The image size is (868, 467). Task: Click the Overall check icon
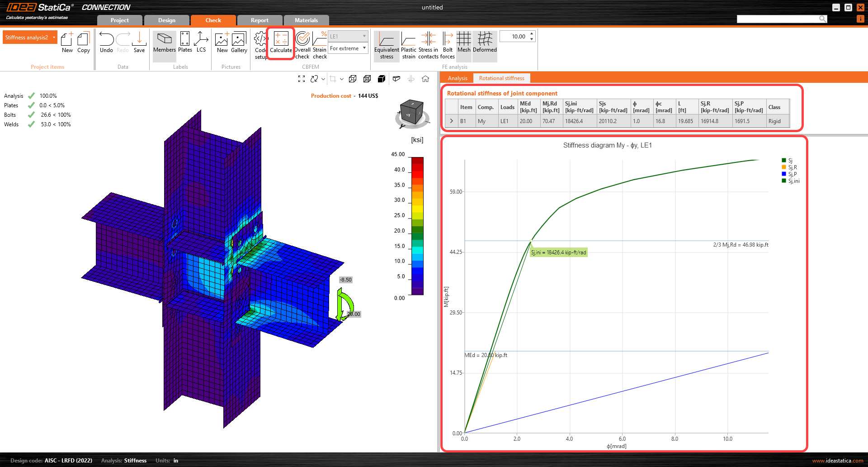pos(302,45)
